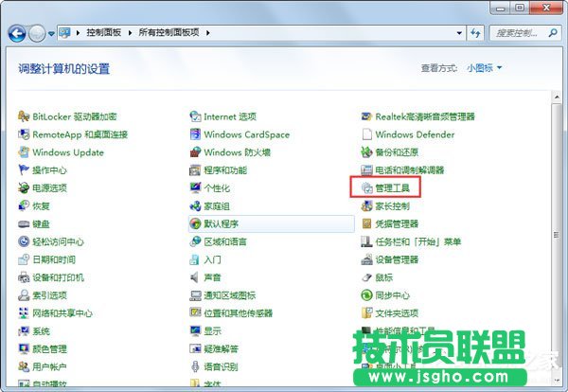Open 任务栏和「开始」菜单 link
Screen dimensions: 568x392
point(418,241)
